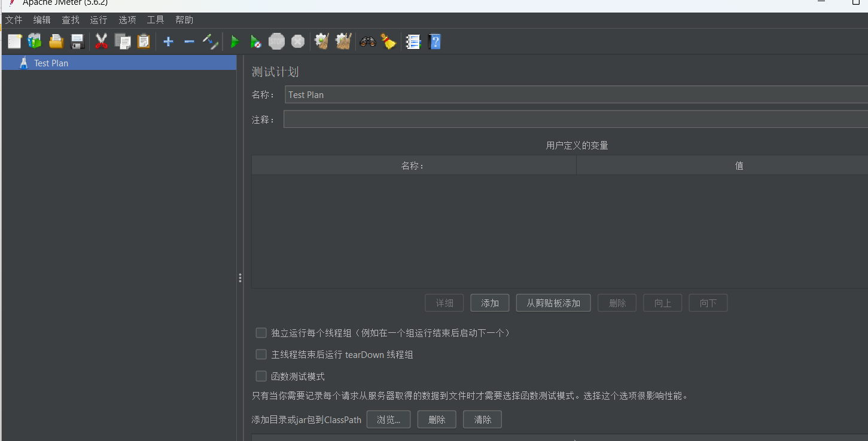Click the Open file toolbar icon
This screenshot has height=441, width=868.
pyautogui.click(x=56, y=41)
